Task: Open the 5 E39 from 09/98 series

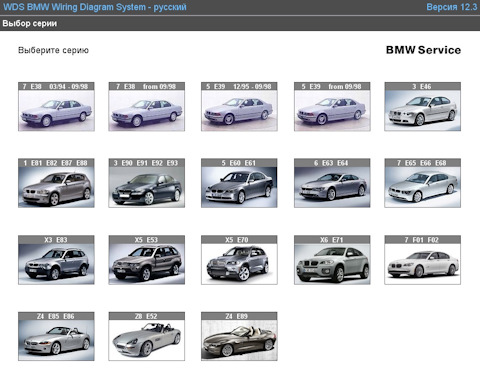Action: click(x=332, y=107)
